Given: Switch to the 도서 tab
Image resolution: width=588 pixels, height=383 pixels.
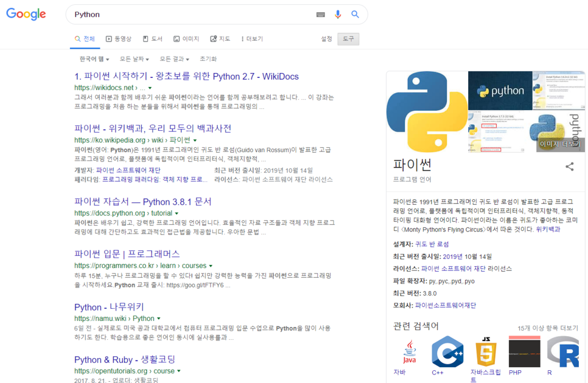Looking at the screenshot, I should (x=152, y=39).
